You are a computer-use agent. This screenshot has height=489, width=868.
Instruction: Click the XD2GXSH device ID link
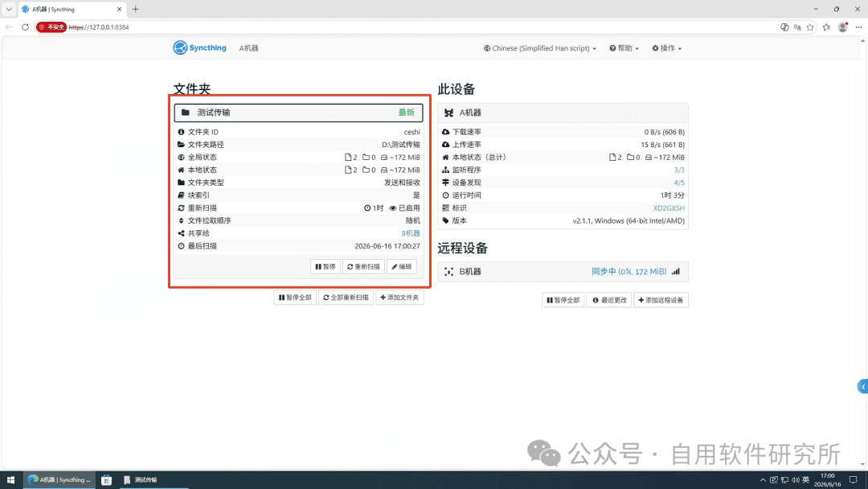point(669,208)
